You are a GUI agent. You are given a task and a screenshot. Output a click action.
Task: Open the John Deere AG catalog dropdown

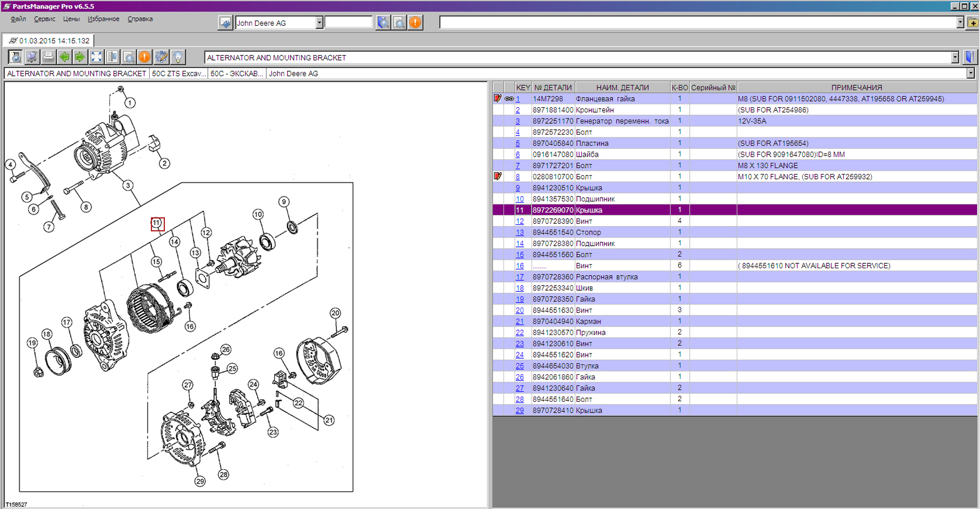point(319,22)
